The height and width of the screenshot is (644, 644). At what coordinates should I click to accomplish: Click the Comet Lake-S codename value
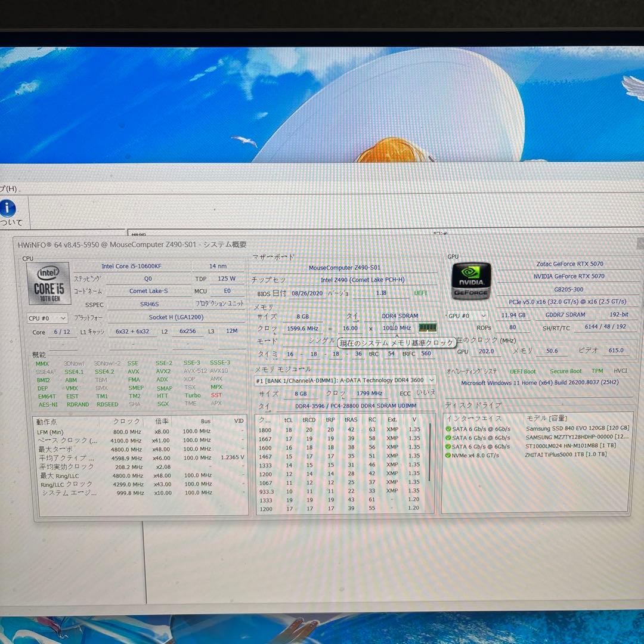pos(148,291)
